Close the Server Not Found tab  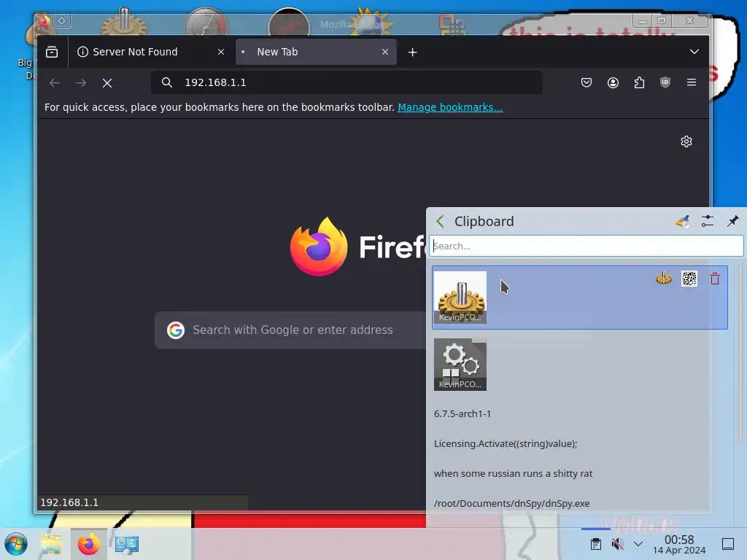tap(221, 52)
